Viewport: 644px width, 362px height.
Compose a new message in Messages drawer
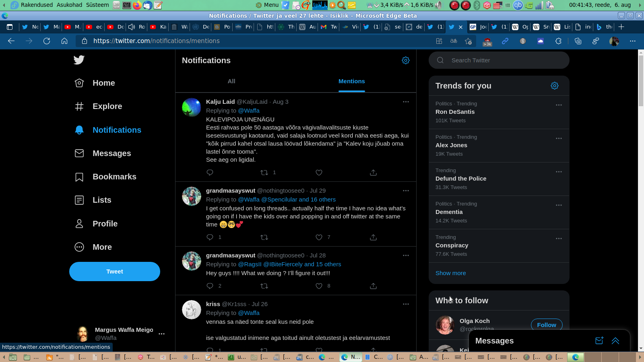599,341
